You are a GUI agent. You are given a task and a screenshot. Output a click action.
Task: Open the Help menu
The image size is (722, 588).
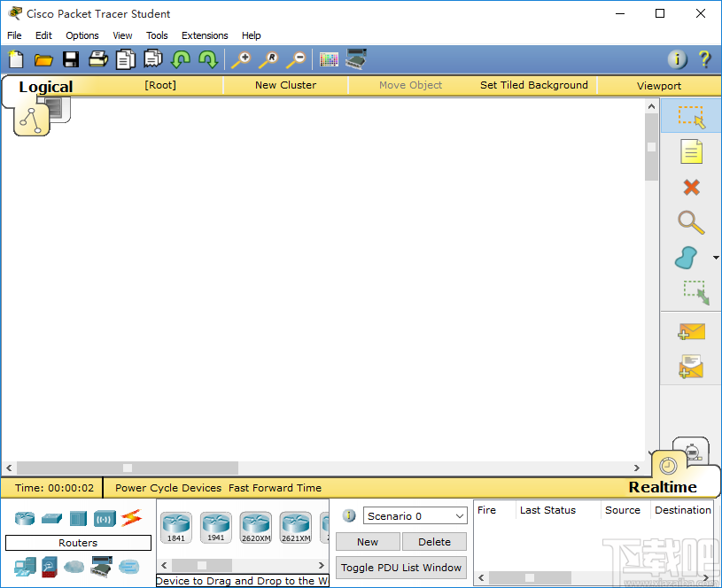[x=252, y=35]
